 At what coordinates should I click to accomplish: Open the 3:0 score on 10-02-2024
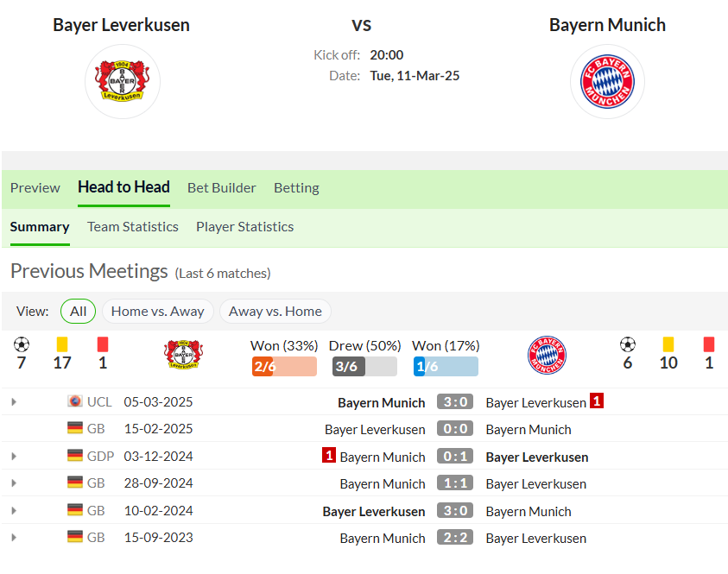tap(455, 510)
